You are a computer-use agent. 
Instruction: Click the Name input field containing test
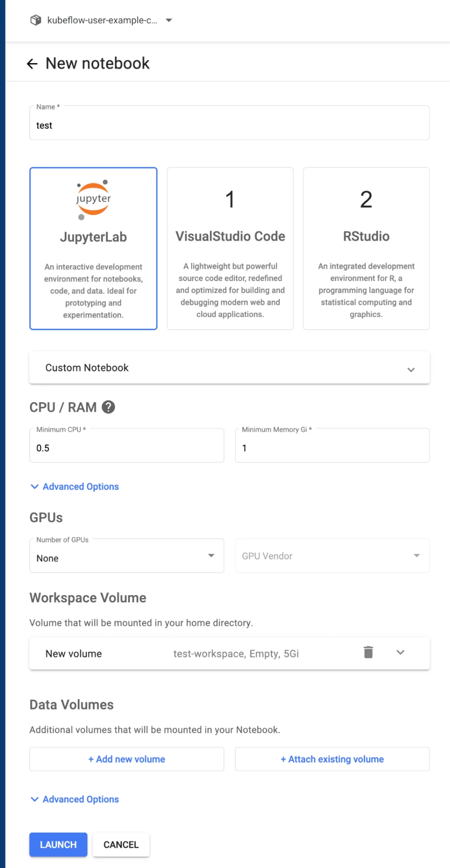[229, 123]
